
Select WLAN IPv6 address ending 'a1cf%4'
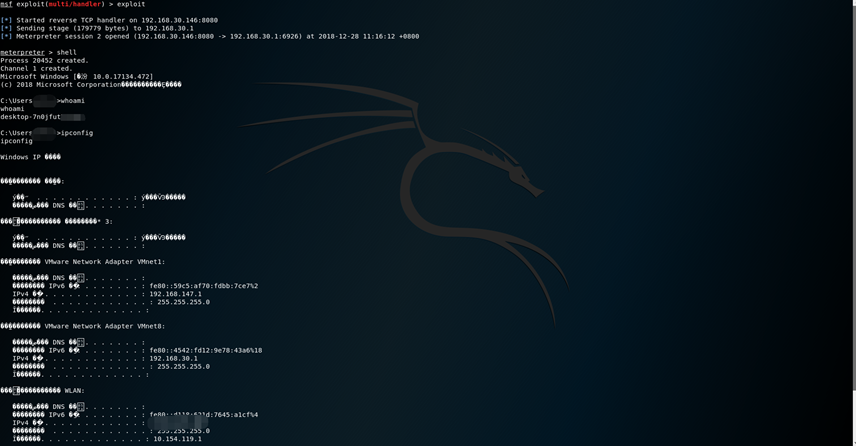coord(204,415)
